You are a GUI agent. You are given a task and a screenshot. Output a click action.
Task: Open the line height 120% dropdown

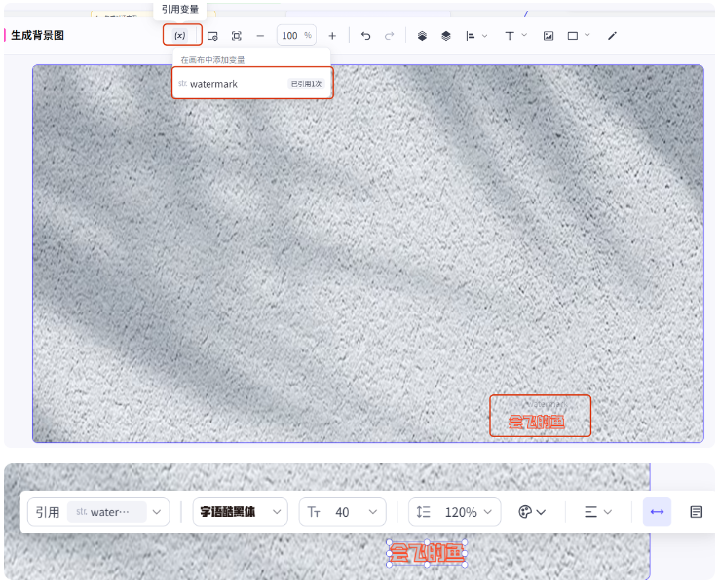454,511
